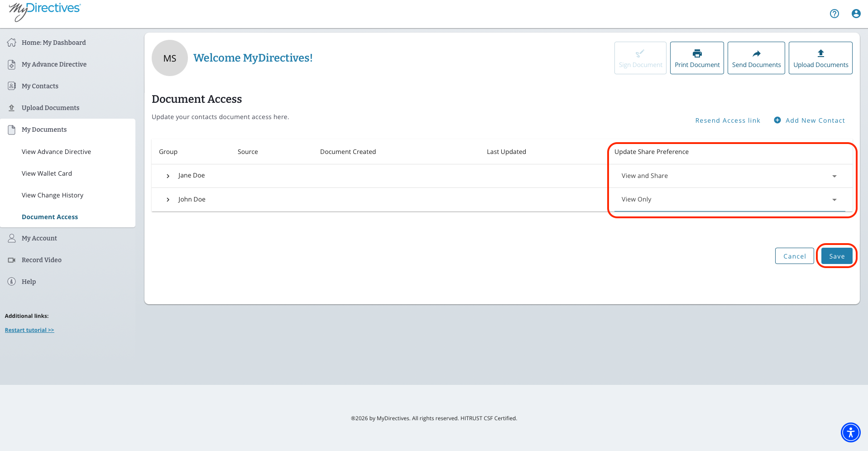Expand the Jane Doe row
868x451 pixels.
(x=168, y=176)
